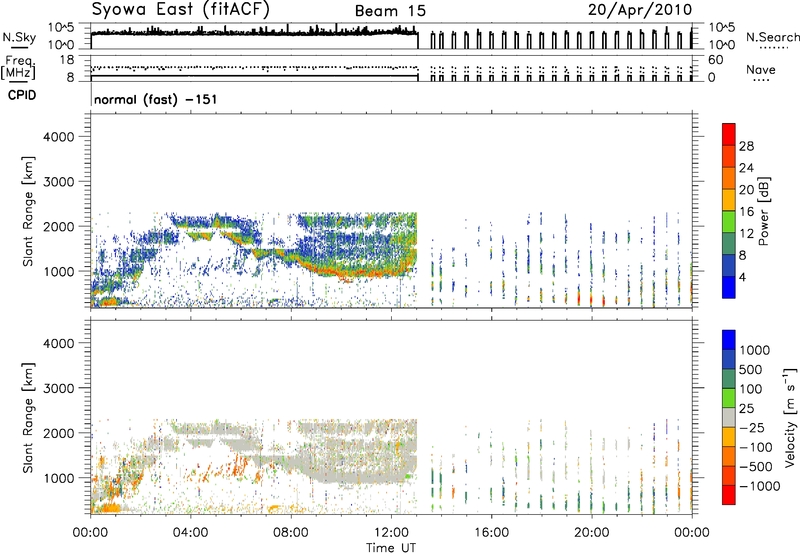This screenshot has height=554, width=800.
Task: Click the title 'Syowa East (fitACF)'
Action: 181,10
